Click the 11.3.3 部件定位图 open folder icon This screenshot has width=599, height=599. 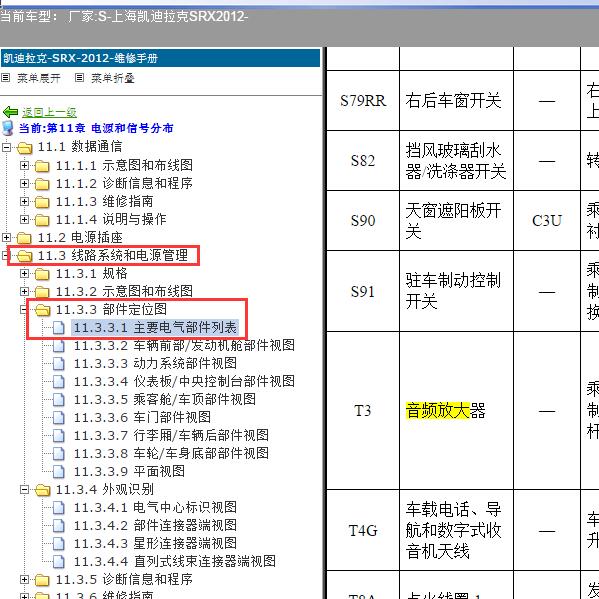click(43, 310)
